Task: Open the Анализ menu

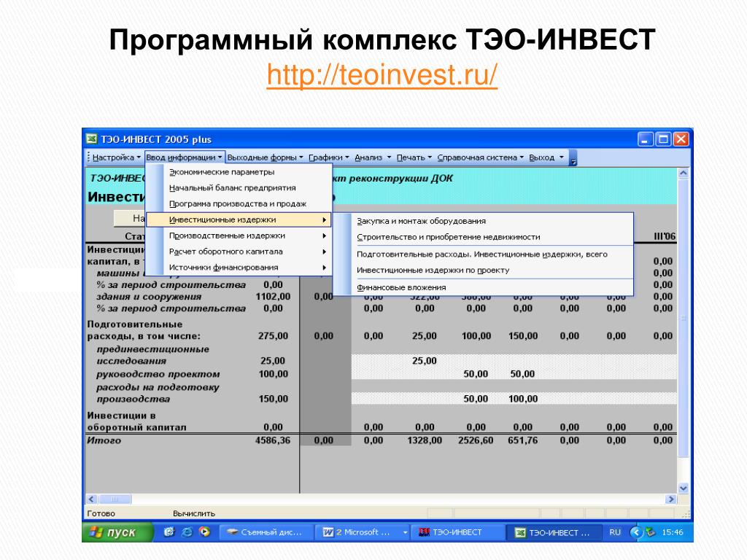Action: pos(373,157)
